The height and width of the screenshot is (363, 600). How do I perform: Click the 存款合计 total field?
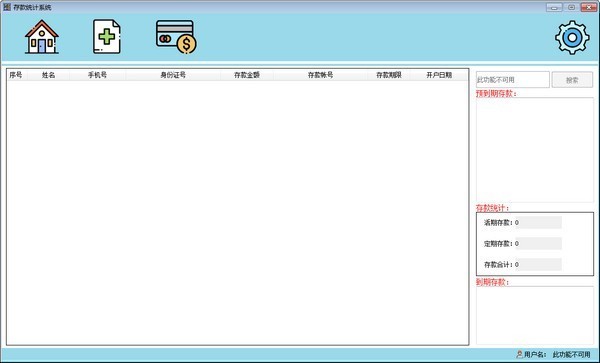tap(538, 264)
